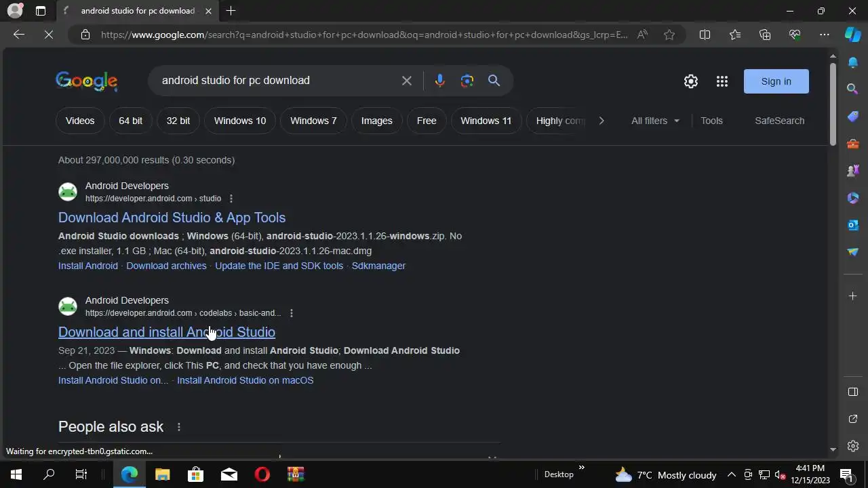The height and width of the screenshot is (488, 868).
Task: Open the Sdkmanager sitelink
Action: coord(378,266)
